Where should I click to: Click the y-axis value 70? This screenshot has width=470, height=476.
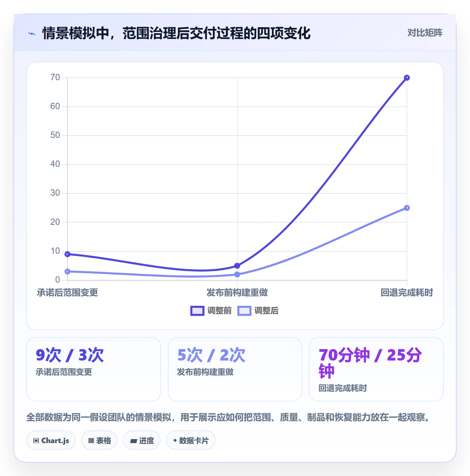55,78
